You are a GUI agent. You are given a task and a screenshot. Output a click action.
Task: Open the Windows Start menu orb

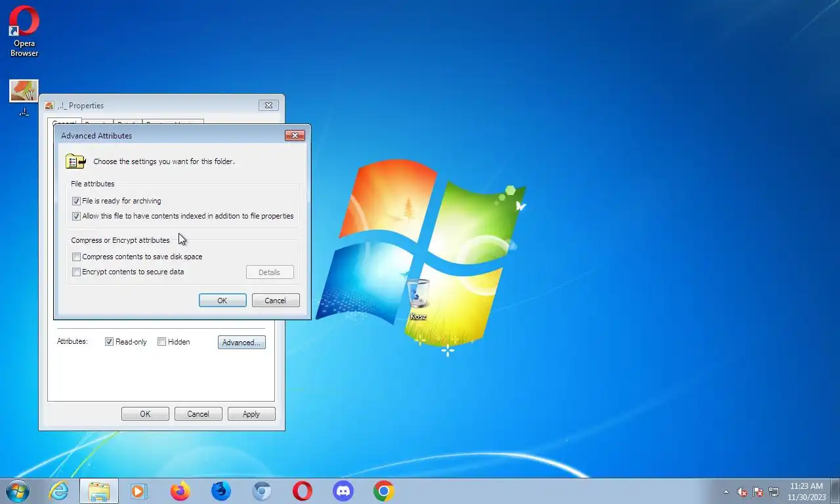(17, 491)
